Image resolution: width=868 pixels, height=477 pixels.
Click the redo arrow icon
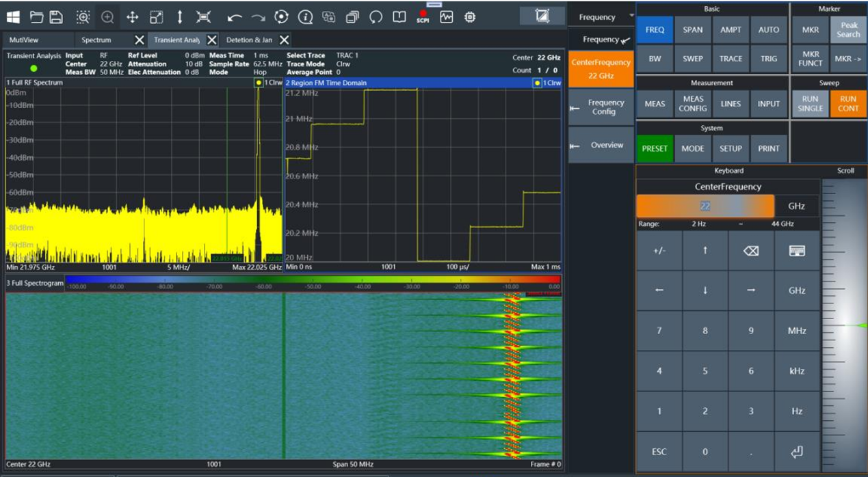(258, 18)
